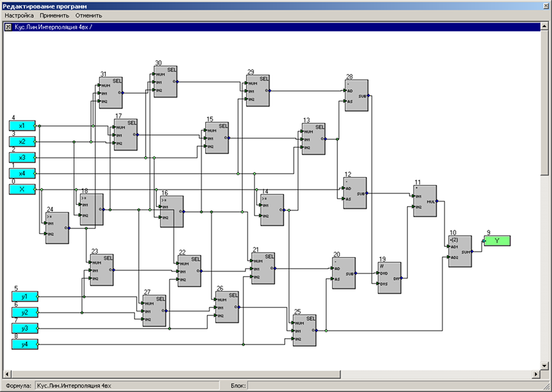552x392 pixels.
Task: Select the DIV block number 19
Action: tap(389, 278)
